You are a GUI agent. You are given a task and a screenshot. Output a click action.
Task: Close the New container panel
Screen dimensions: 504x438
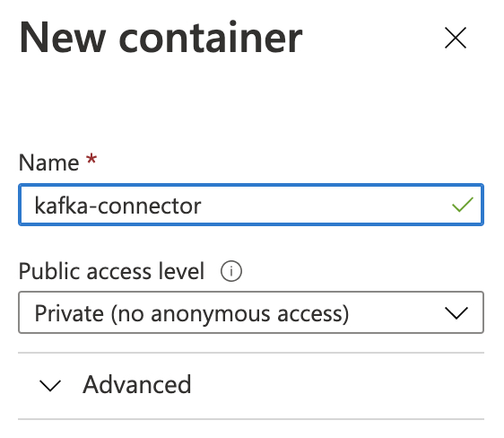pyautogui.click(x=456, y=38)
